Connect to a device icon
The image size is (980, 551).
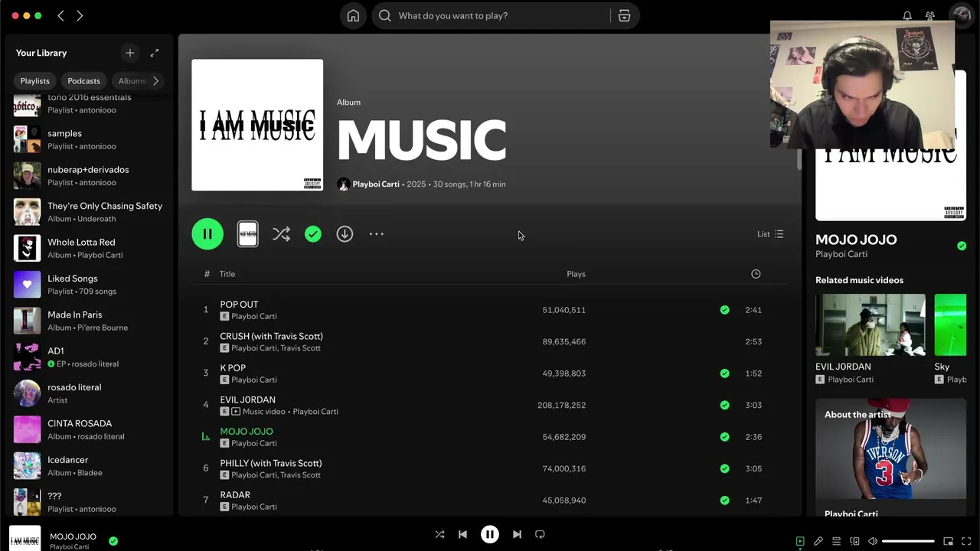854,541
